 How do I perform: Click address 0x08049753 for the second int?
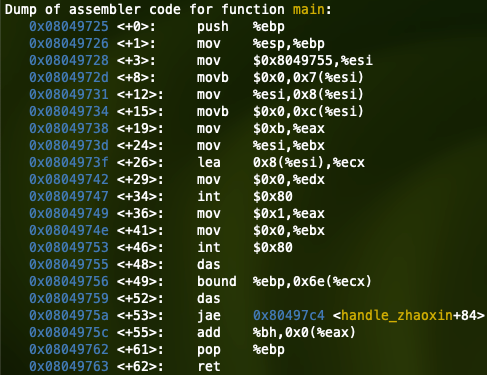(x=69, y=247)
